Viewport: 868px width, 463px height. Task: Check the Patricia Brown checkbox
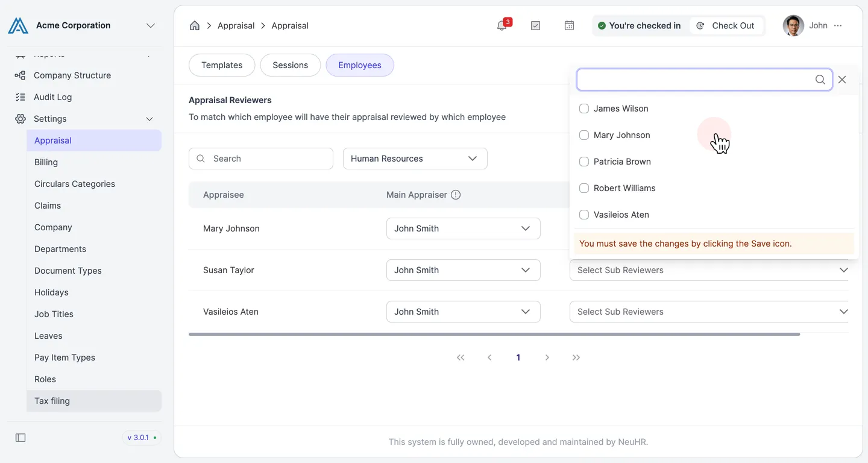coord(584,162)
